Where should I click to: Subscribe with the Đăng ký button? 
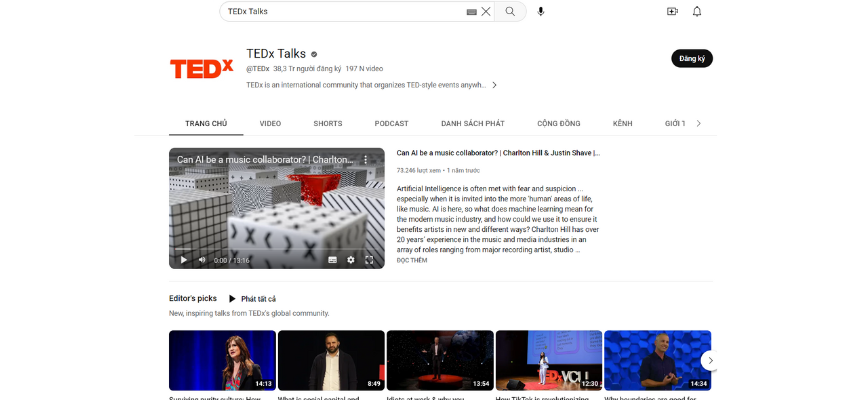pyautogui.click(x=692, y=59)
